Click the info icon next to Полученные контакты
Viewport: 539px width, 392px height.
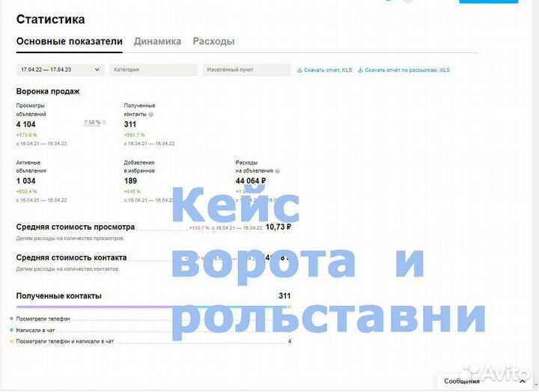(x=150, y=114)
